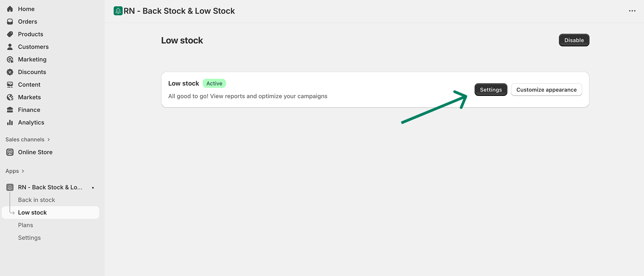Click the Marketing target icon
Screen dimensions: 644x276
click(x=10, y=59)
